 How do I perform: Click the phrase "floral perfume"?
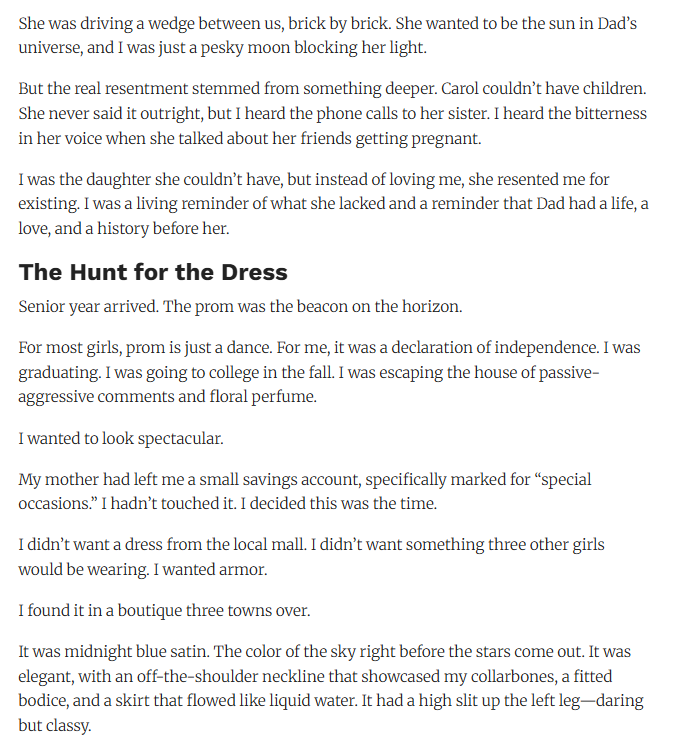[x=264, y=397]
